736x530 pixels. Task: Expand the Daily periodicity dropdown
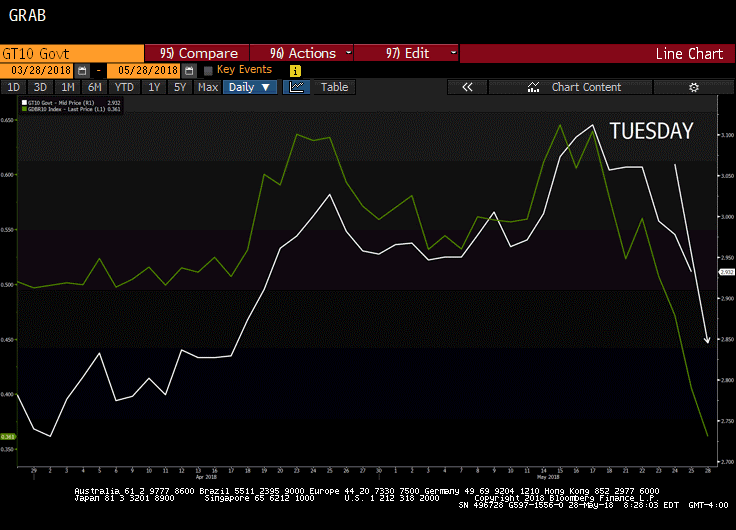point(250,87)
